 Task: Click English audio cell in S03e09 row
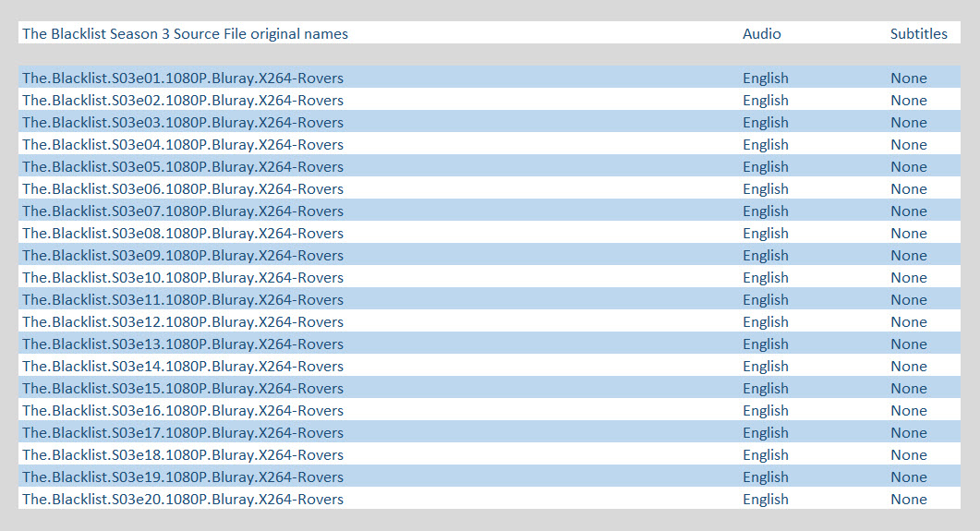pyautogui.click(x=766, y=256)
